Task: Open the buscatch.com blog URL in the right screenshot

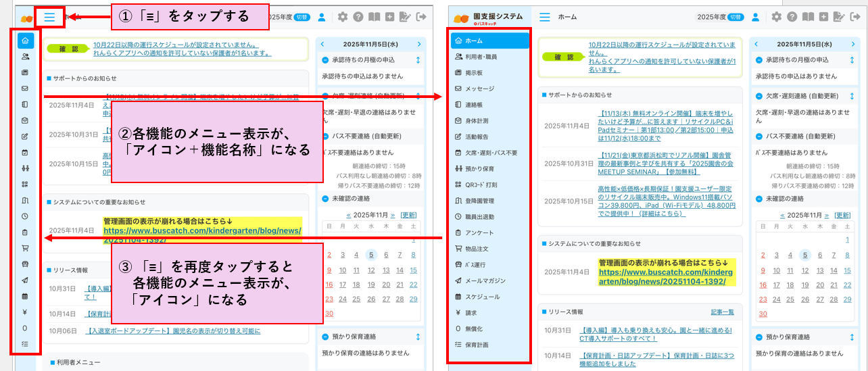Action: pos(666,276)
